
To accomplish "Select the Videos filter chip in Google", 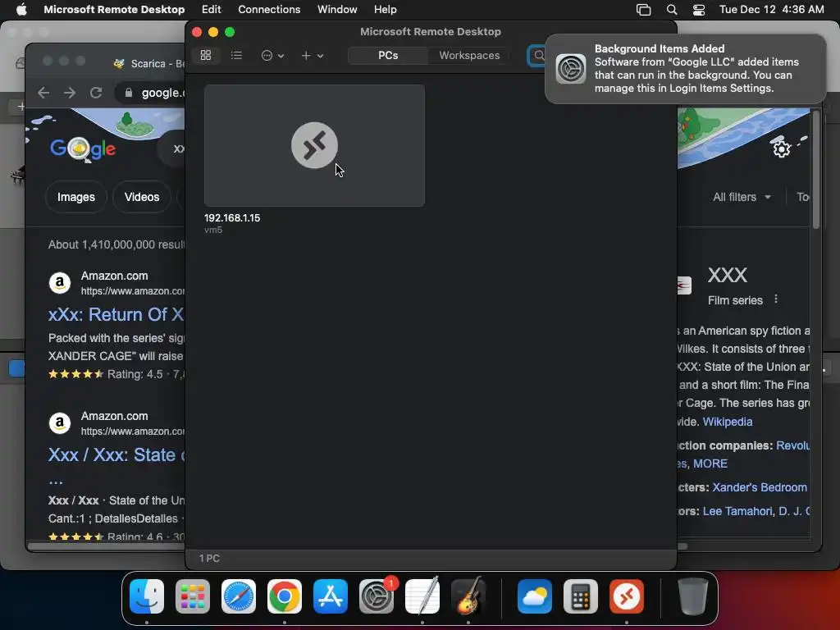I will pos(142,197).
